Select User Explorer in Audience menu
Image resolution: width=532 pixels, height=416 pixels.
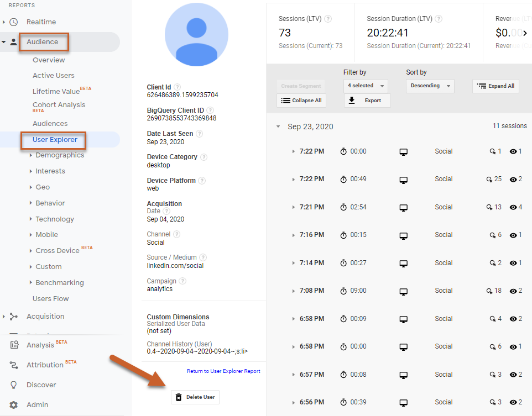[x=55, y=140]
